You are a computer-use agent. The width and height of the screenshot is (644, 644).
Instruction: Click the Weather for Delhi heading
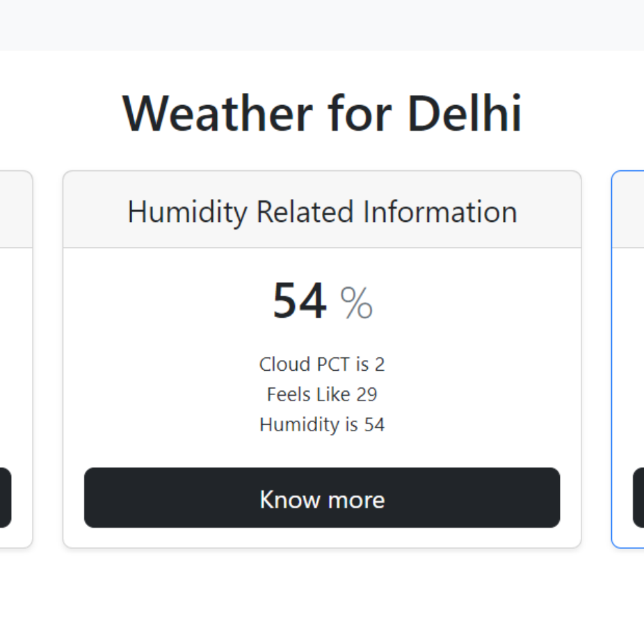click(322, 113)
